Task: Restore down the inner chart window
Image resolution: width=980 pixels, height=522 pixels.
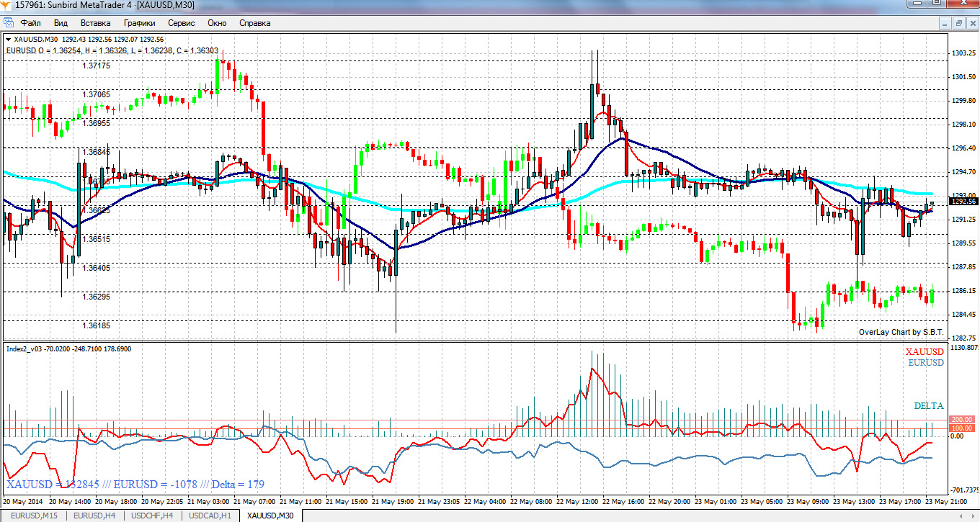Action: pyautogui.click(x=958, y=23)
